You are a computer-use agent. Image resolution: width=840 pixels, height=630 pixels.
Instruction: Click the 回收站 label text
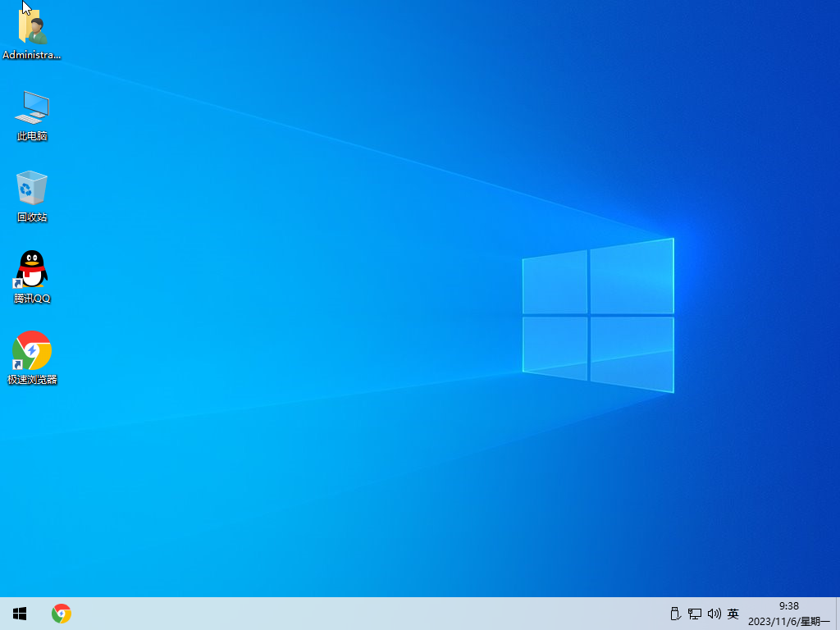32,217
